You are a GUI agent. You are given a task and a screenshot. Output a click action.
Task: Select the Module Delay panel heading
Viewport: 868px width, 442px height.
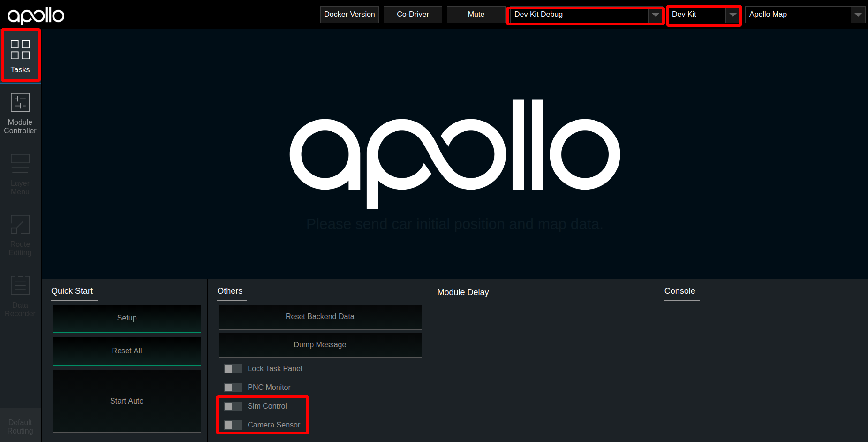tap(463, 292)
